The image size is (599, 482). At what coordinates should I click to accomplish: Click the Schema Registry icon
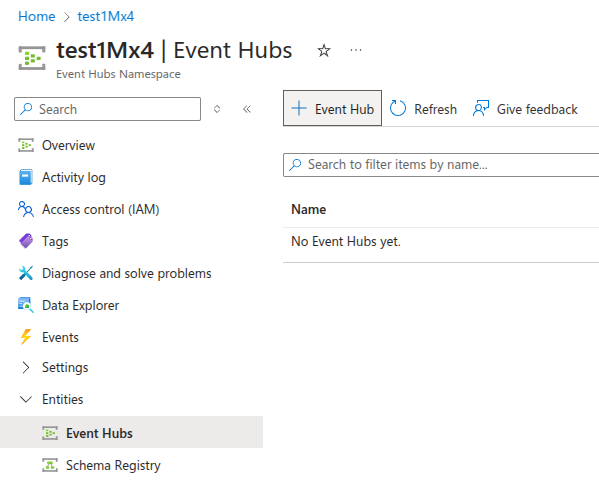click(50, 465)
